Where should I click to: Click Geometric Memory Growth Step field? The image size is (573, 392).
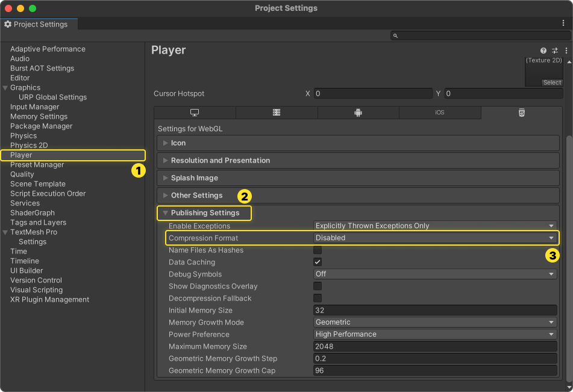(x=435, y=358)
